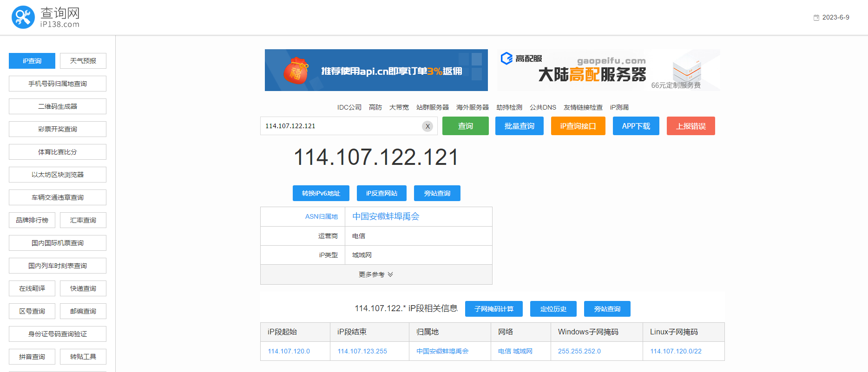Open the 劫持检测 link
Viewport: 868px width, 372px height.
pyautogui.click(x=509, y=107)
